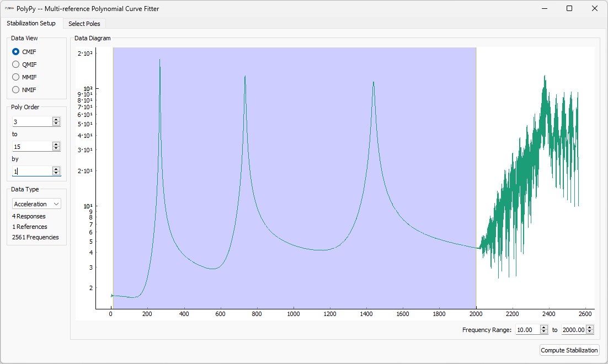
Task: Edit the poly order step value field
Action: [x=30, y=171]
